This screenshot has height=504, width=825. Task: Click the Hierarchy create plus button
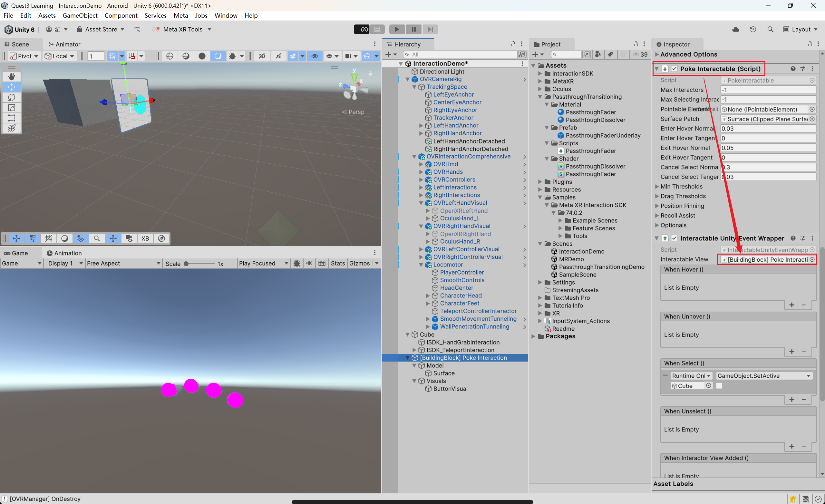click(x=390, y=54)
